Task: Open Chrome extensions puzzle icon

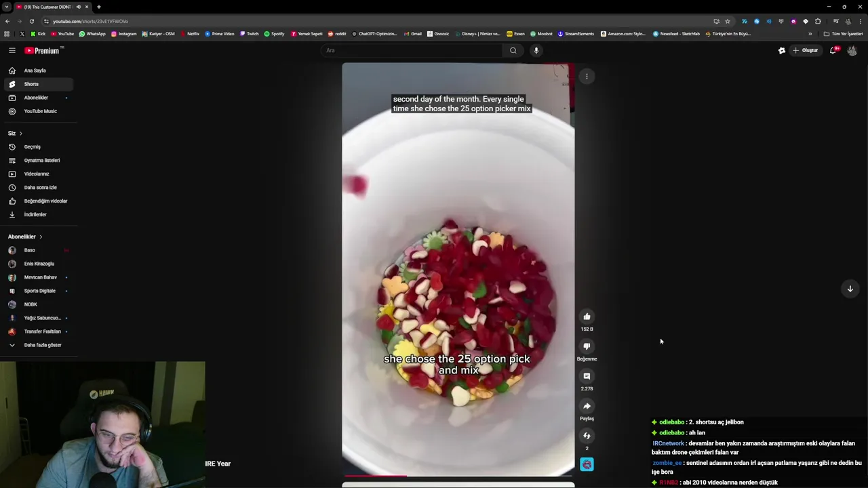Action: 818,21
